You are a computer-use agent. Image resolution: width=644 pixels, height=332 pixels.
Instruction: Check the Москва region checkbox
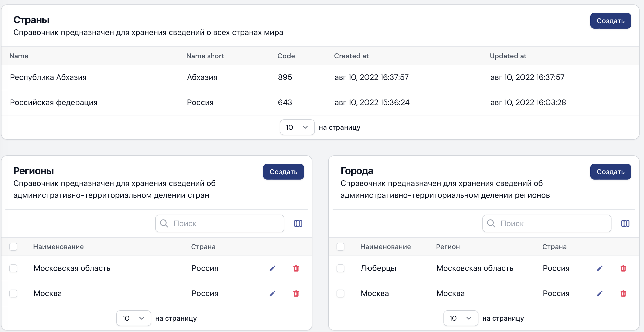pos(13,294)
